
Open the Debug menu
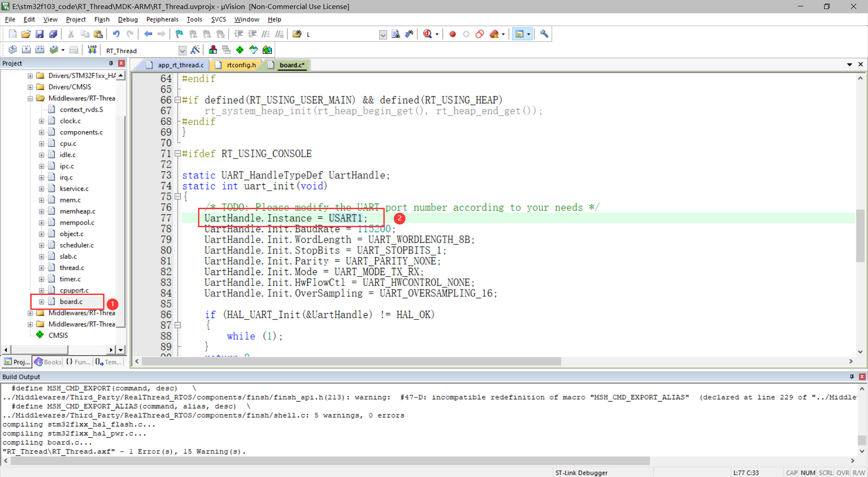(127, 19)
